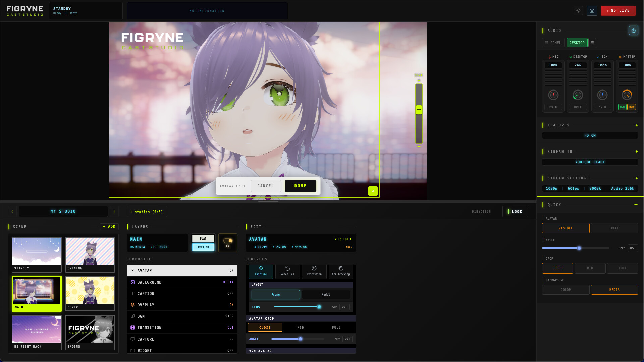Expand the Features section plus
Screen dimensions: 644x362
click(x=637, y=125)
